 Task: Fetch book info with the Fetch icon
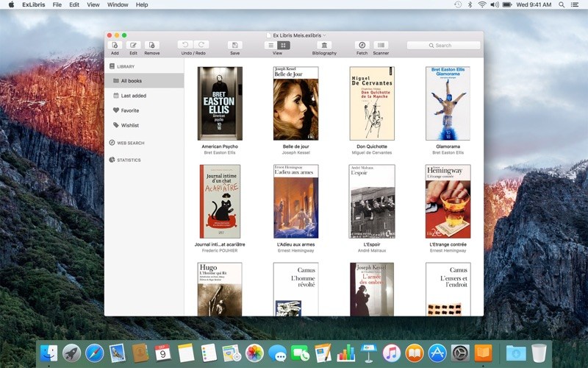click(362, 45)
